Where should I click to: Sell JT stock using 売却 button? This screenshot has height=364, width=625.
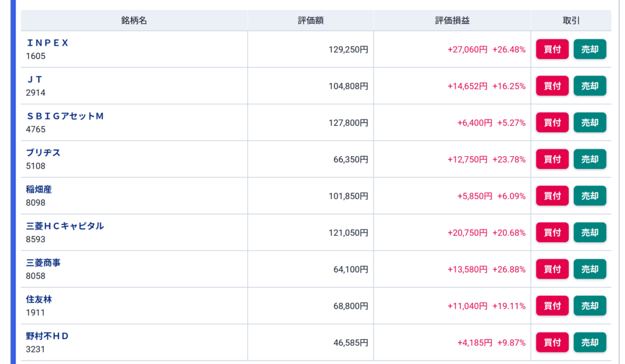[590, 85]
